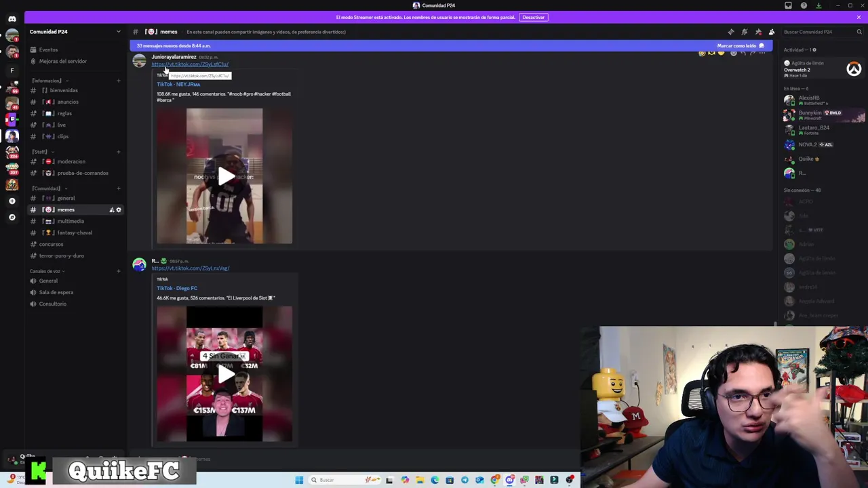Image resolution: width=868 pixels, height=488 pixels.
Task: Go to multimedia channel
Action: click(x=76, y=221)
